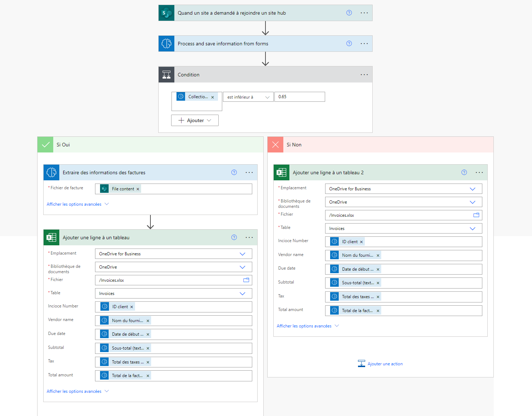The height and width of the screenshot is (416, 532).
Task: Remove ID client token in tableau 2
Action: [362, 242]
